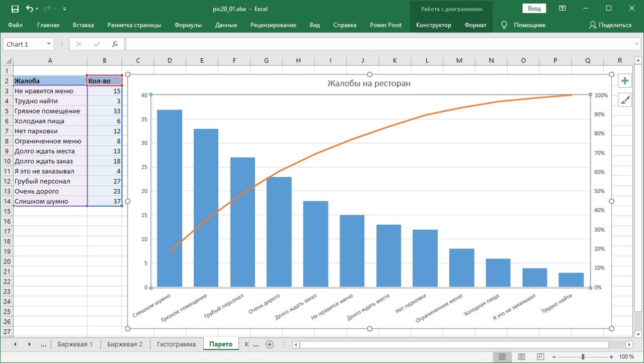Open the Undo history dropdown arrow
Screen dimensions: 644x363
38,9
